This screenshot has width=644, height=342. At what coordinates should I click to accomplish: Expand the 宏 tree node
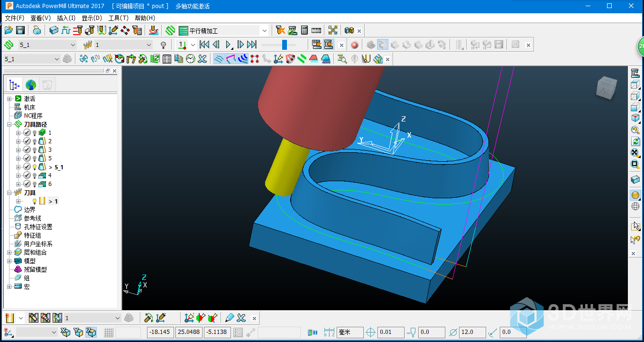(x=9, y=287)
